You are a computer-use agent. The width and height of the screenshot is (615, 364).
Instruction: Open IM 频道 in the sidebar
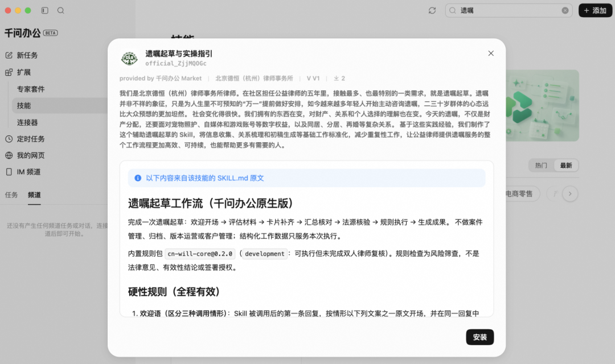click(28, 172)
